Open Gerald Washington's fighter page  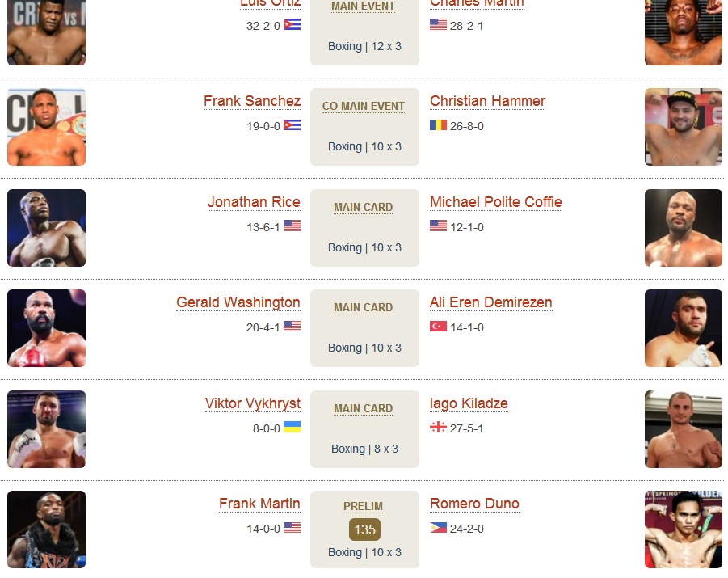point(238,302)
